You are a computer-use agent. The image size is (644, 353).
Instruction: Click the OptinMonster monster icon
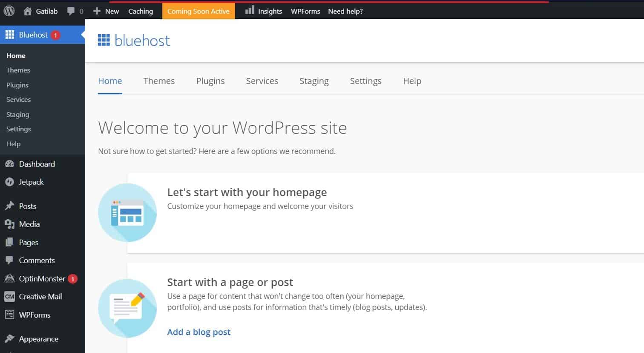9,278
